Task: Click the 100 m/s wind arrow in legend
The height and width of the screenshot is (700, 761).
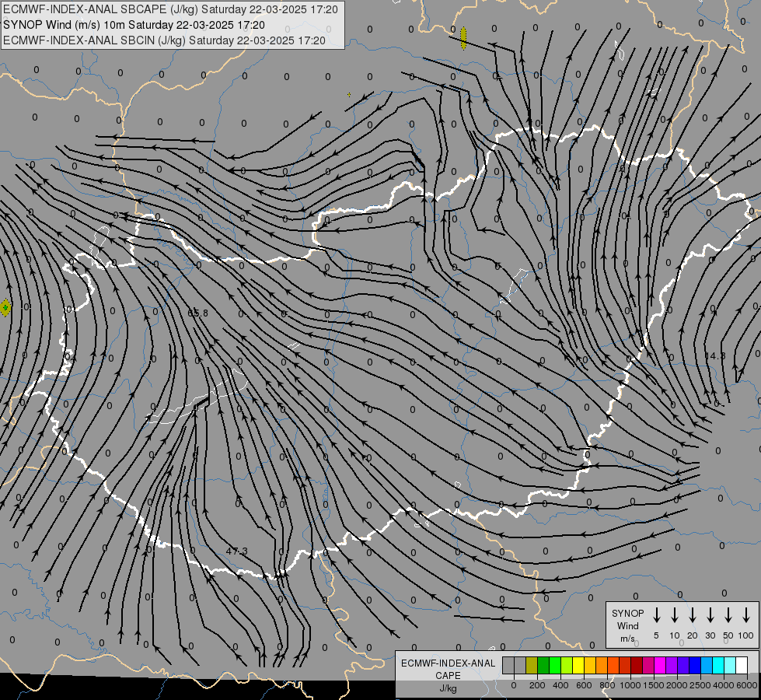Action: tap(746, 615)
